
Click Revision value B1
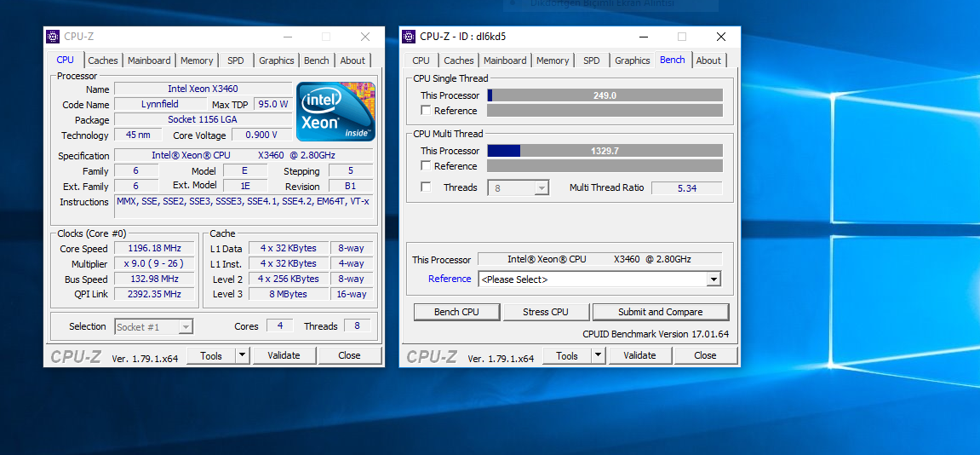coord(351,187)
